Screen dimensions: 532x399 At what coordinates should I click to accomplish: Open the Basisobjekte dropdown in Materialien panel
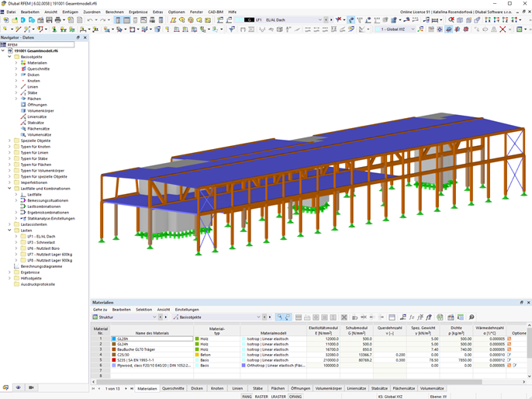click(258, 317)
